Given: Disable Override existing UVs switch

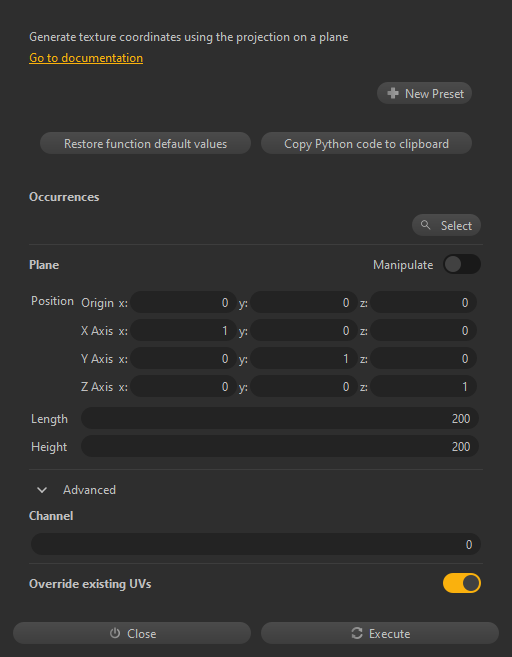Looking at the screenshot, I should coord(462,583).
